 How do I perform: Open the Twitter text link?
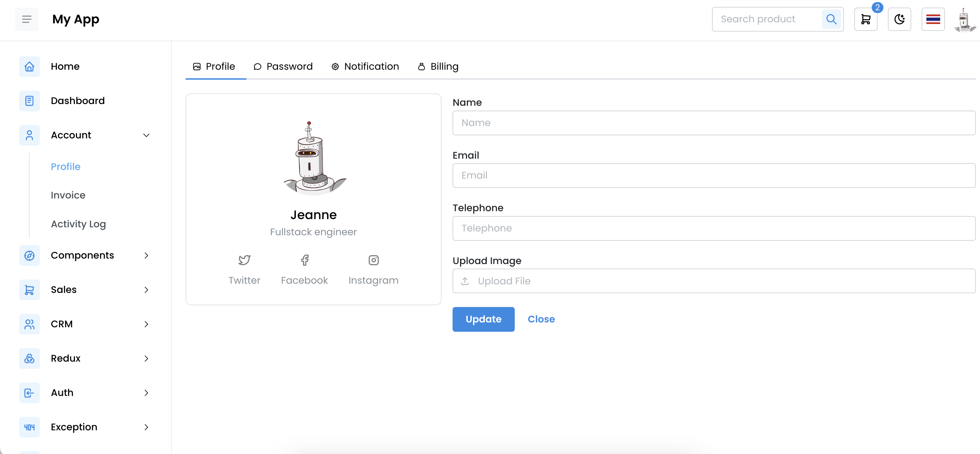click(244, 280)
